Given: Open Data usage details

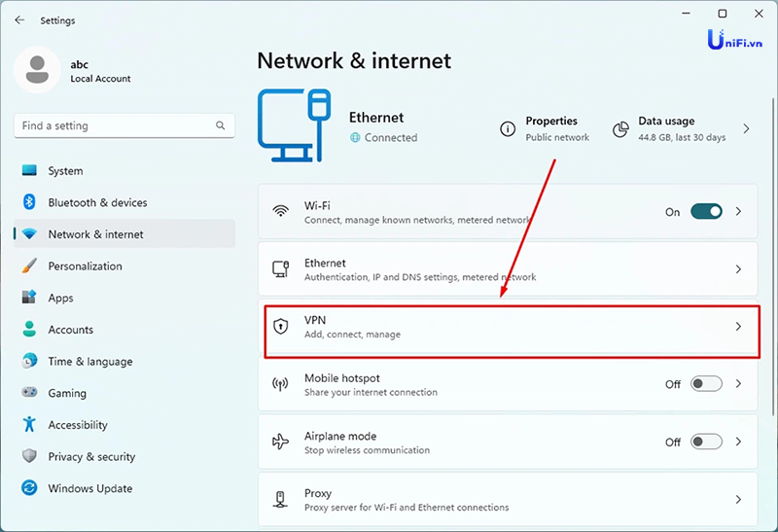Looking at the screenshot, I should [682, 129].
